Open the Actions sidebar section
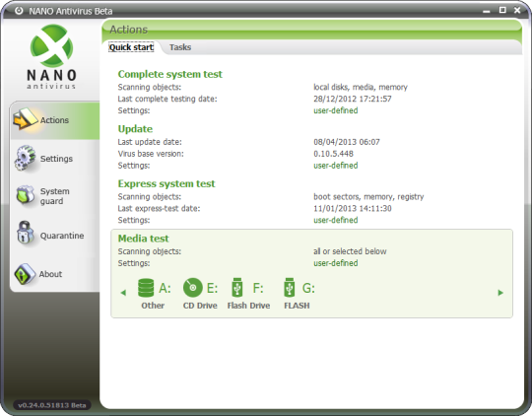The image size is (532, 416). point(55,120)
